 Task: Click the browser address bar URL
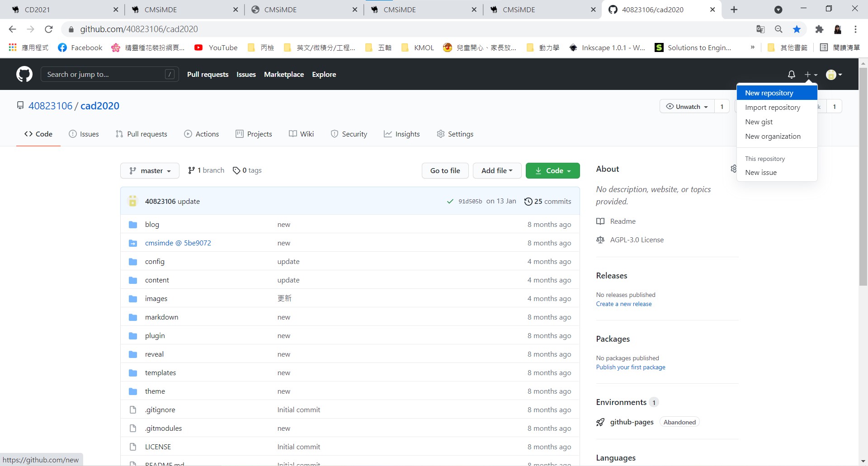click(139, 29)
